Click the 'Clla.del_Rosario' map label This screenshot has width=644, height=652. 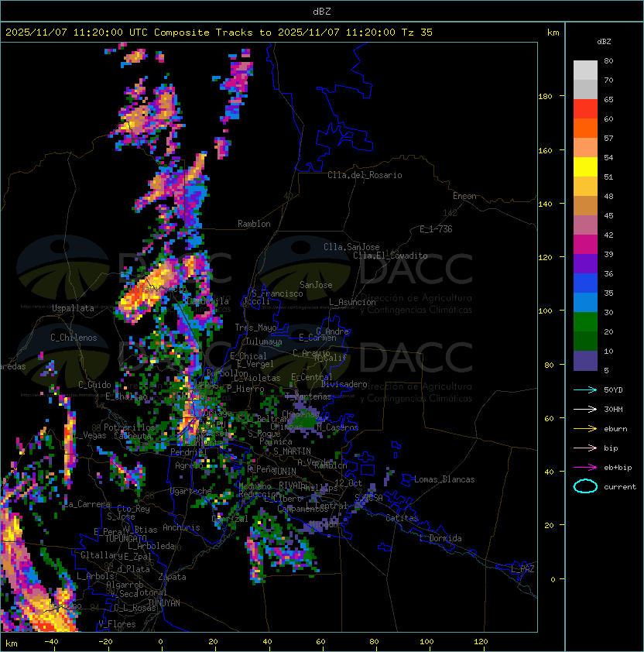[365, 175]
